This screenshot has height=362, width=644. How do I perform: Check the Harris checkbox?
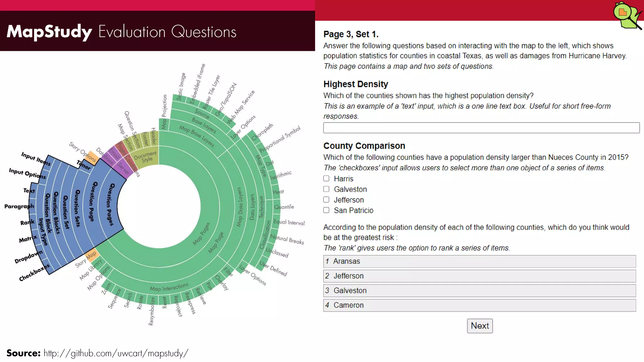[326, 178]
